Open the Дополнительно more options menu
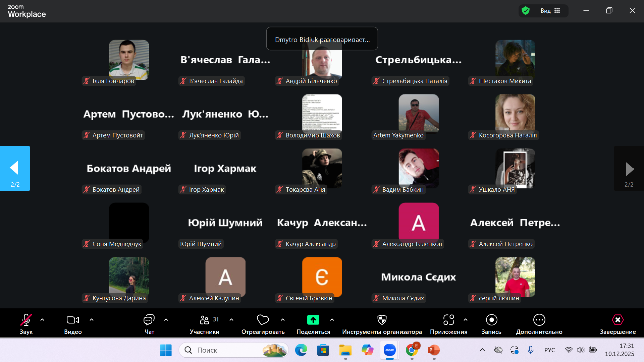Image resolution: width=644 pixels, height=362 pixels. coord(539,320)
